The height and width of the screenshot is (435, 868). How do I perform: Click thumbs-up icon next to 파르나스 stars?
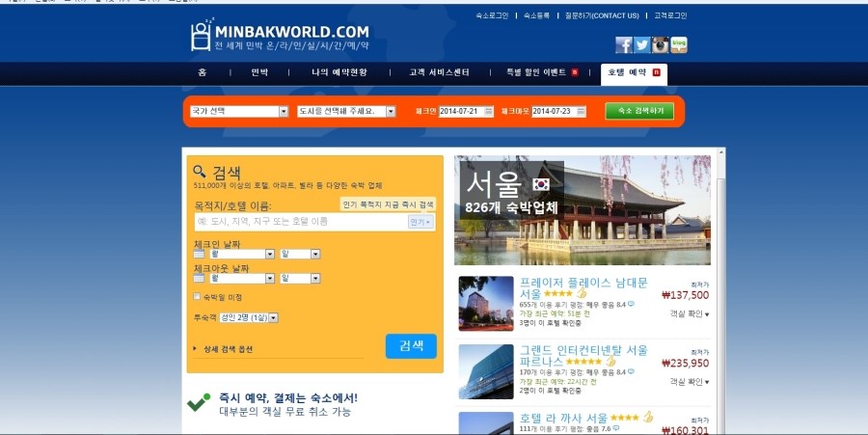[x=610, y=361]
